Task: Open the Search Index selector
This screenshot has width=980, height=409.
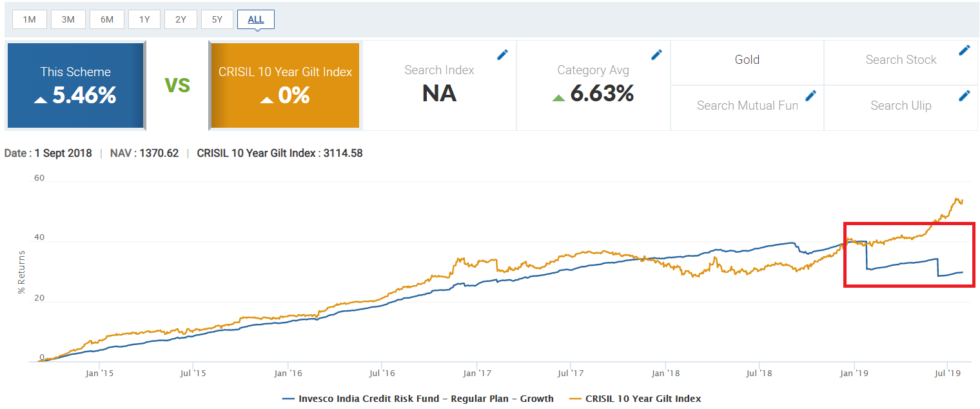Action: (x=439, y=70)
